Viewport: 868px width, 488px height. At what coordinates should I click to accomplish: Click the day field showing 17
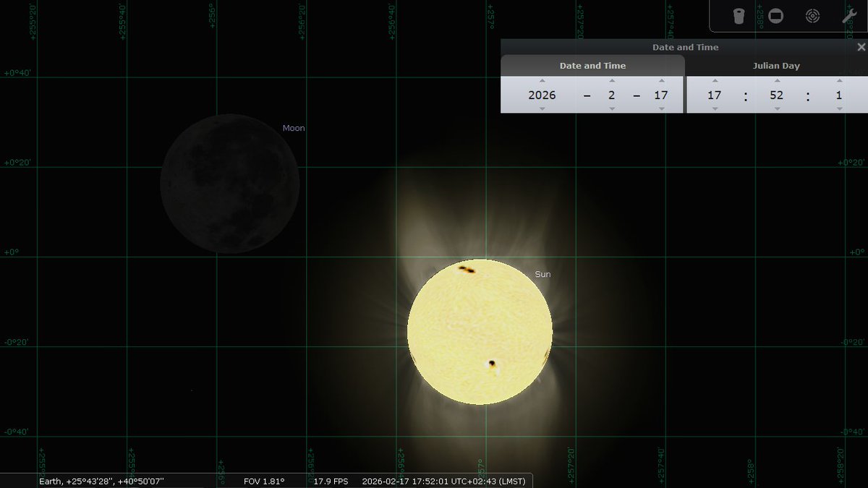tap(661, 95)
